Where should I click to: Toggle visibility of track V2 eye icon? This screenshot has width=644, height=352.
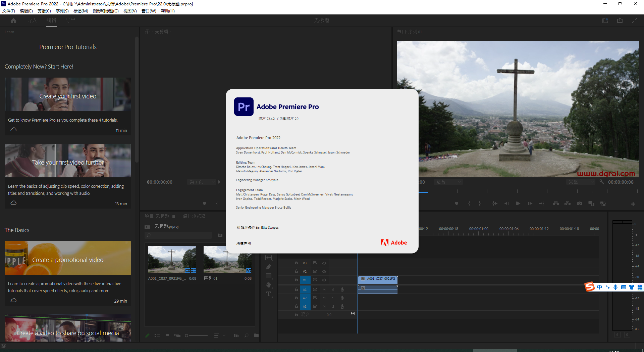324,271
